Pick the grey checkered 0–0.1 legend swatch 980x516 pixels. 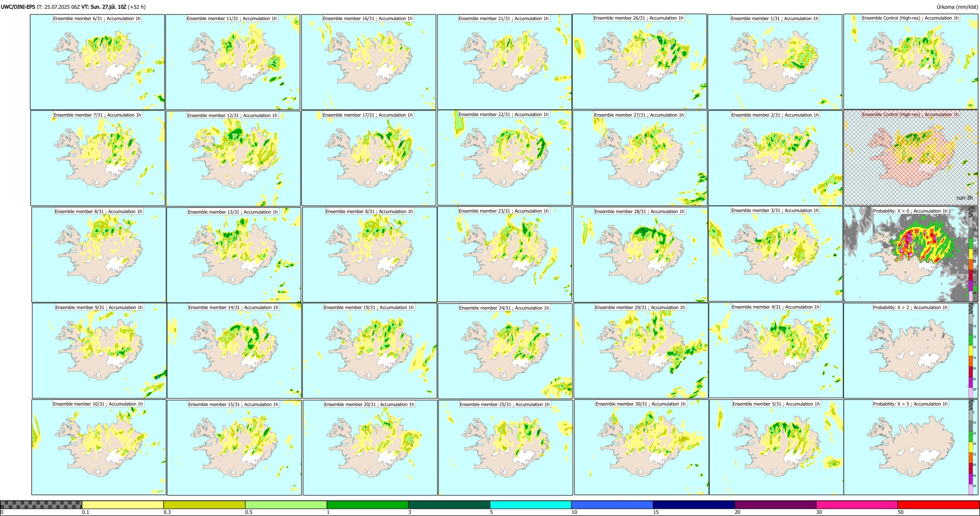tap(41, 505)
